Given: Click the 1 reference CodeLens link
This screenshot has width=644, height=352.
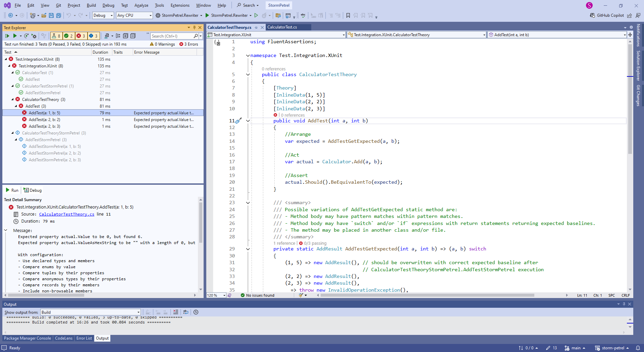Looking at the screenshot, I should [x=284, y=243].
